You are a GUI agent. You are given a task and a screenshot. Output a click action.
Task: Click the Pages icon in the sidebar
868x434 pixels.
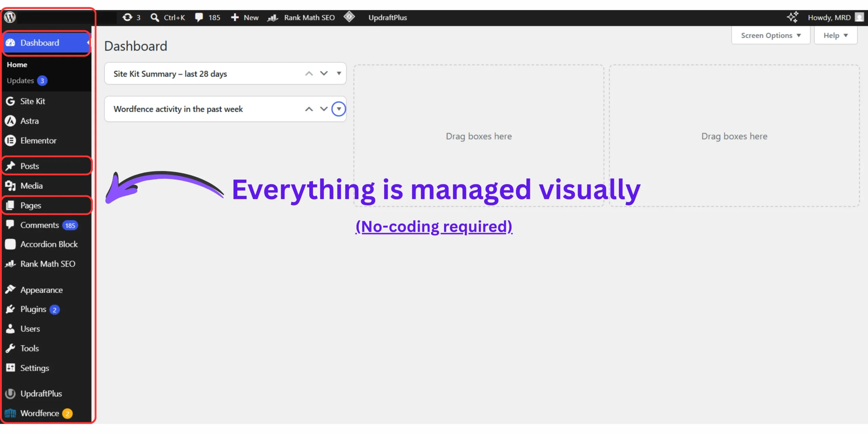11,205
